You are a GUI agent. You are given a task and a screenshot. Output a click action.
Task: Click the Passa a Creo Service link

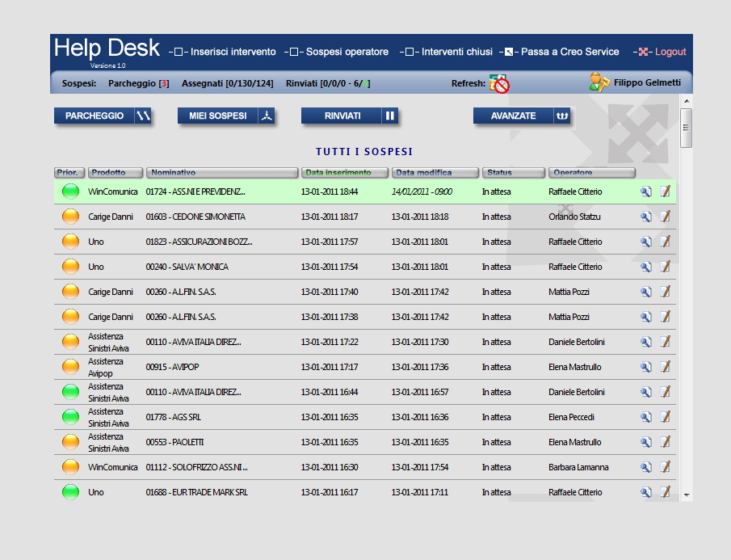click(x=567, y=51)
